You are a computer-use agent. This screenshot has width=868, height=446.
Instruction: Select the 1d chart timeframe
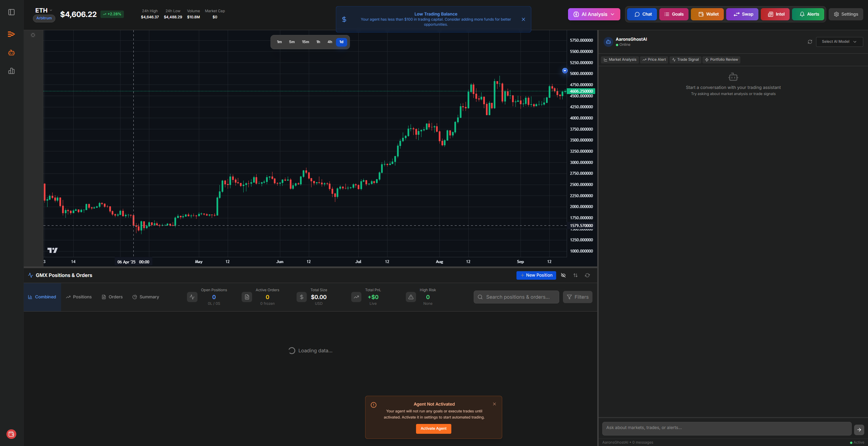341,42
